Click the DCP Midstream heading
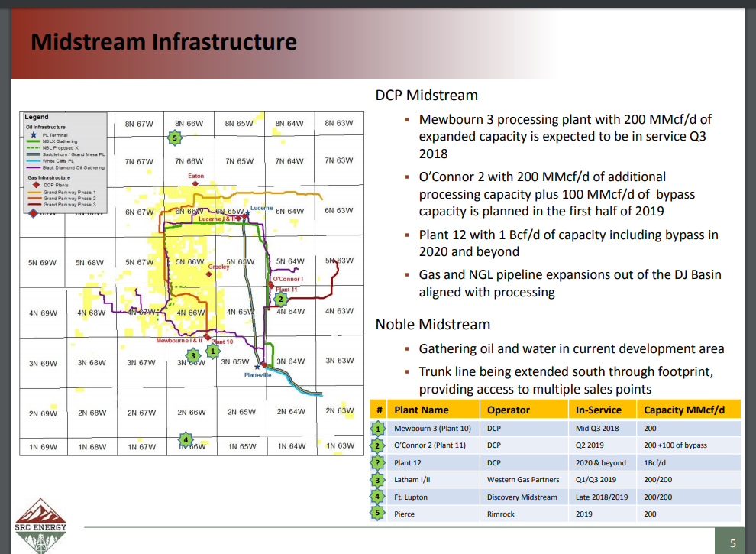The height and width of the screenshot is (554, 756). (x=427, y=95)
